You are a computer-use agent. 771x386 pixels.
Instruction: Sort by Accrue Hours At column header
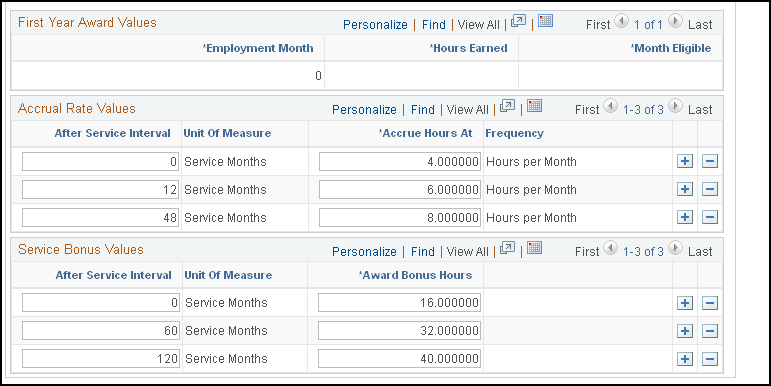point(425,133)
